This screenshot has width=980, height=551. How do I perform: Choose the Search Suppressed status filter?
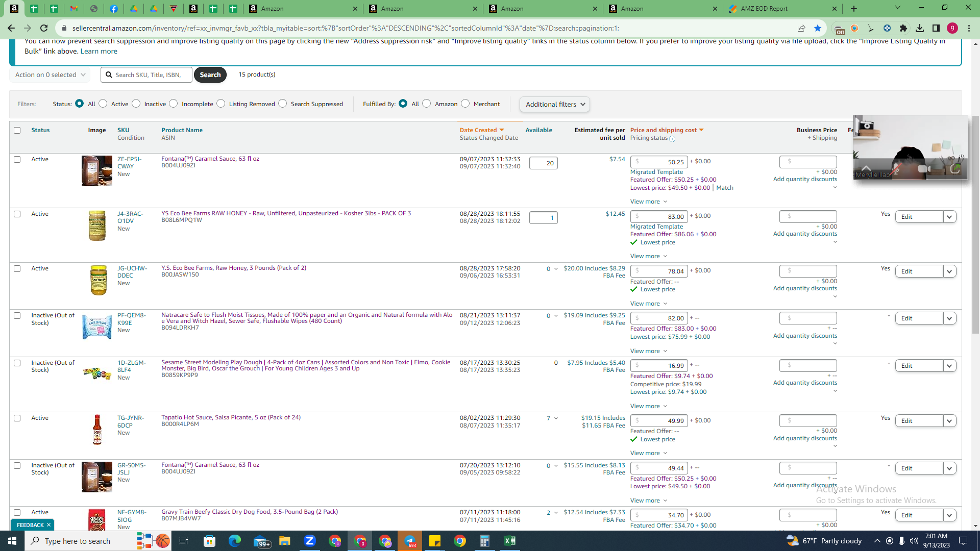pos(283,104)
